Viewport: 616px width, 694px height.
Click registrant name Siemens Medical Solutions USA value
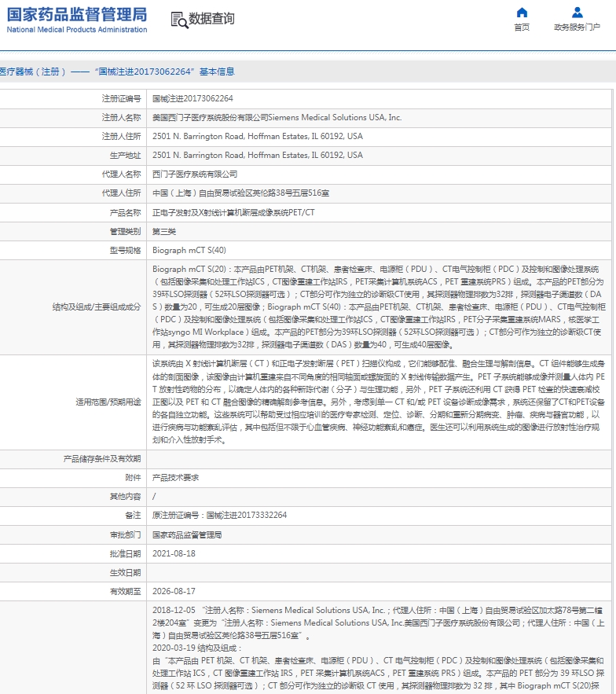(x=277, y=118)
